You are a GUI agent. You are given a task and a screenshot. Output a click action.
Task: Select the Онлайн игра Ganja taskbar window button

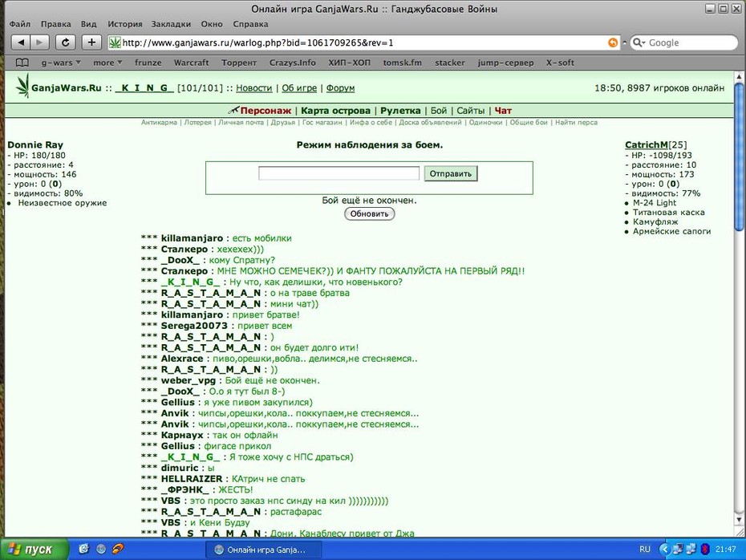coord(263,550)
